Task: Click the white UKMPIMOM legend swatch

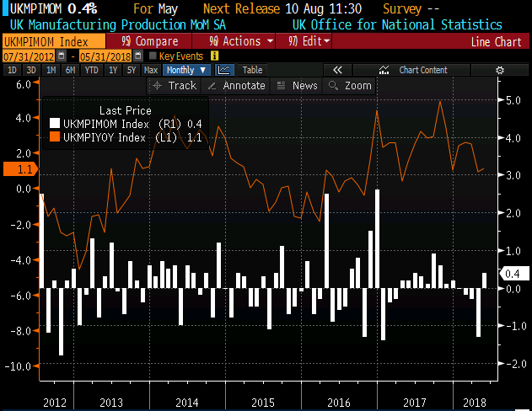Action: [55, 123]
